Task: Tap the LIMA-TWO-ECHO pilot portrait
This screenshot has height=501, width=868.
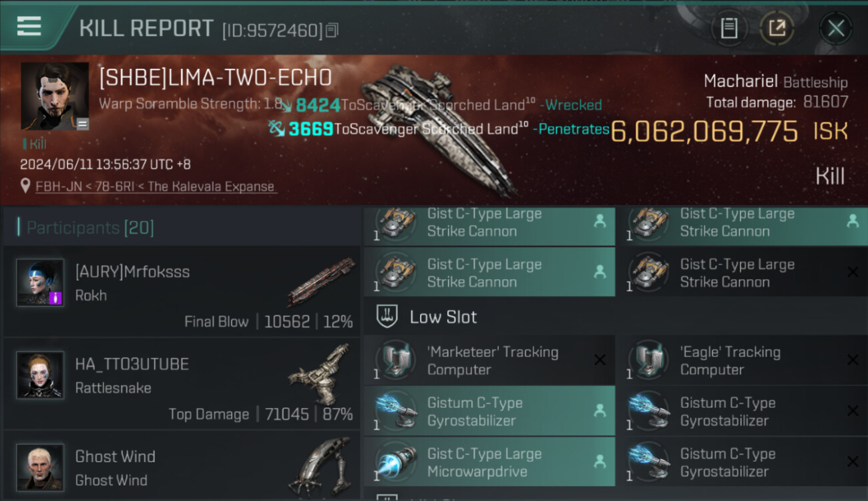Action: [55, 96]
